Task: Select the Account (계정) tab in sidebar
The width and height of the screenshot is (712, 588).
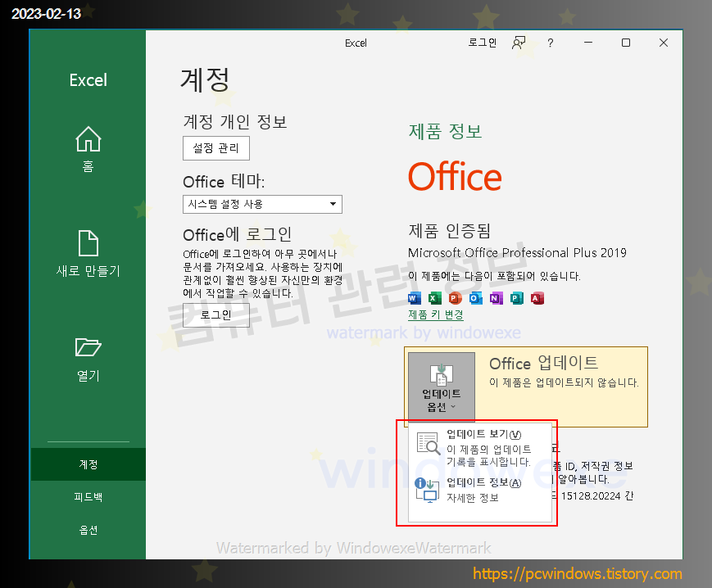Action: 88,464
